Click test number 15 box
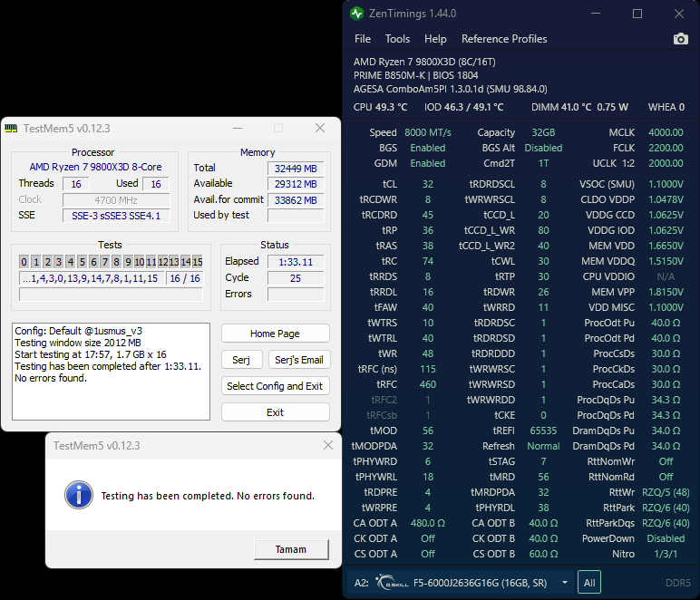The image size is (700, 600). [x=198, y=262]
